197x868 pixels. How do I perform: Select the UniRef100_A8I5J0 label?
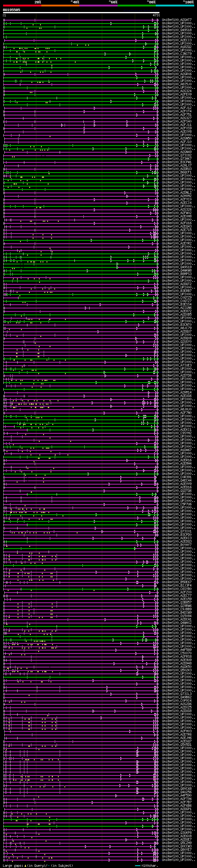point(177,84)
